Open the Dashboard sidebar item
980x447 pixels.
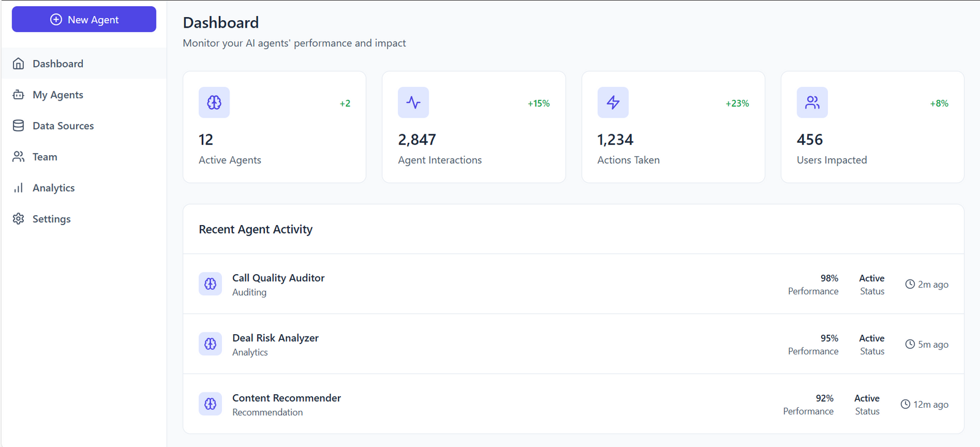(x=58, y=64)
